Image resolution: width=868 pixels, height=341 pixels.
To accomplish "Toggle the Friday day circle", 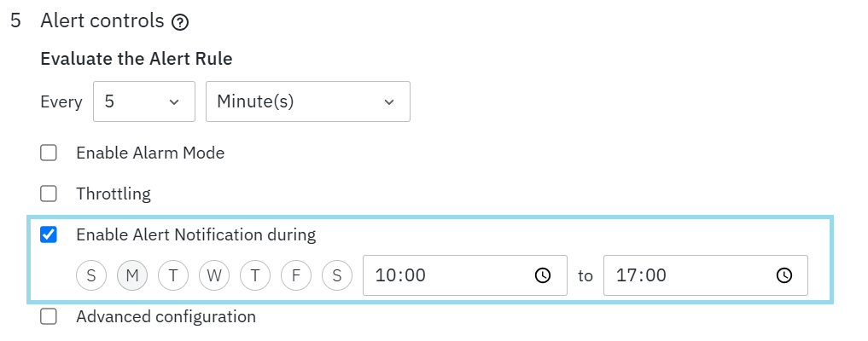I will point(296,275).
